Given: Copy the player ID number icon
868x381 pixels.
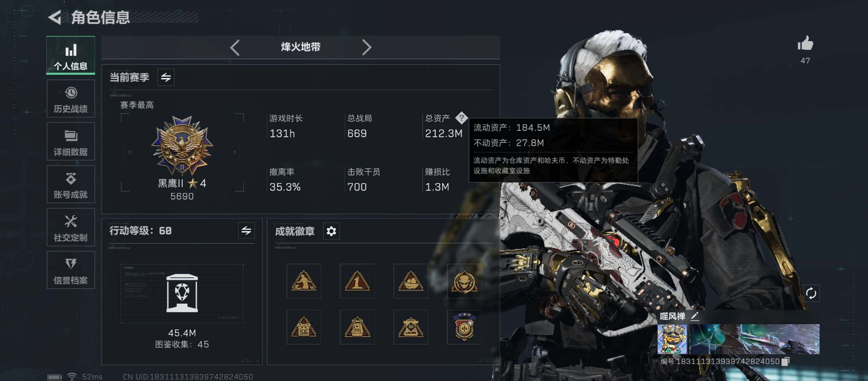Looking at the screenshot, I should (x=785, y=361).
